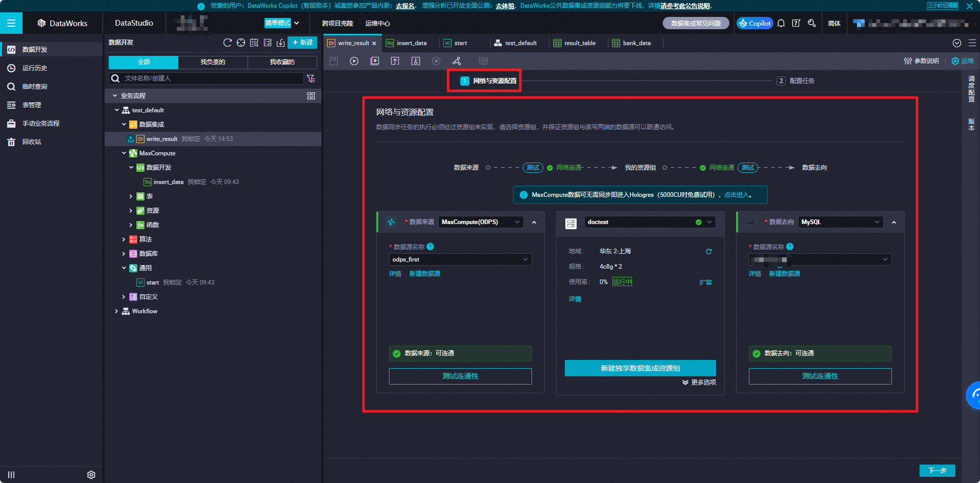Refresh the doctest resource group info
The width and height of the screenshot is (980, 483).
[x=709, y=251]
